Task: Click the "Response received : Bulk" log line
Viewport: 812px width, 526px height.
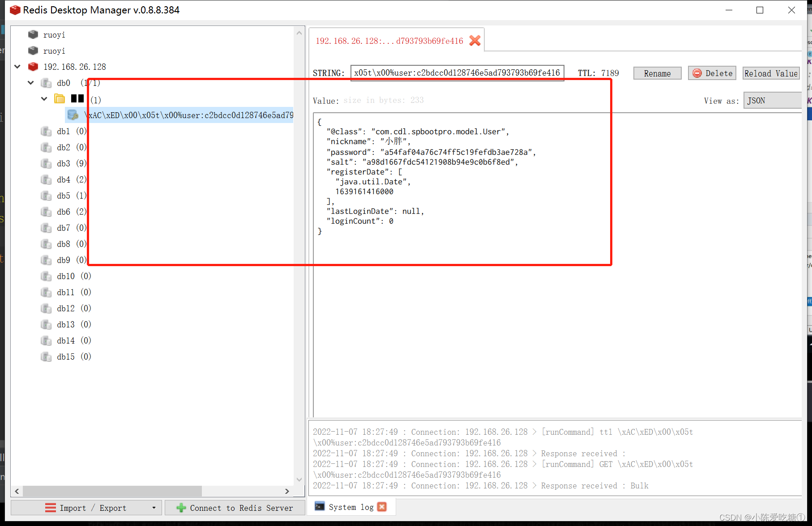Action: click(480, 486)
